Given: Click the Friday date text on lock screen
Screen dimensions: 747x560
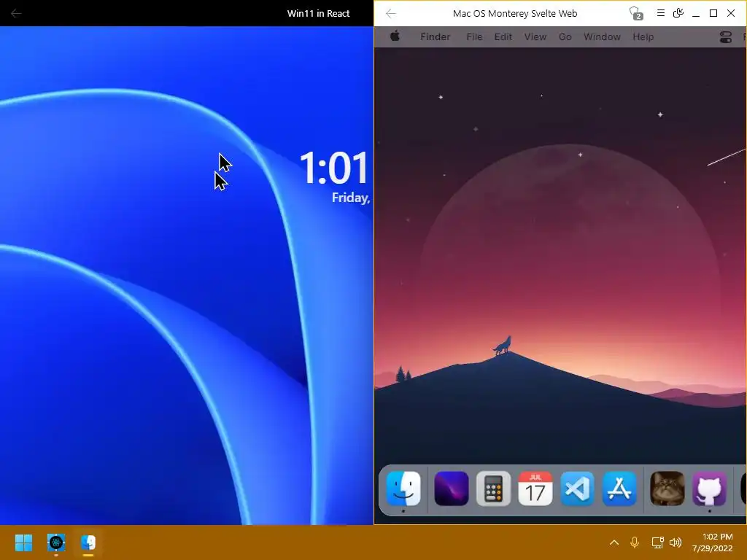Looking at the screenshot, I should pyautogui.click(x=351, y=198).
